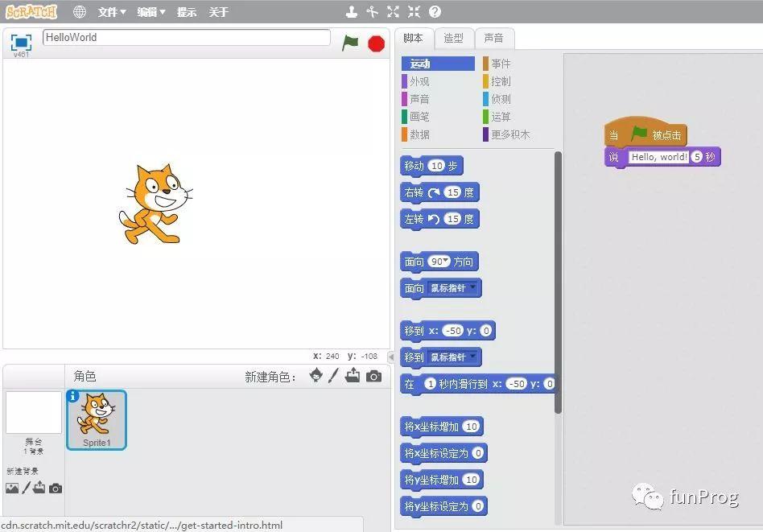Click the 当绿旗被点击 hat block in script
Image resolution: width=763 pixels, height=532 pixels.
pyautogui.click(x=645, y=132)
